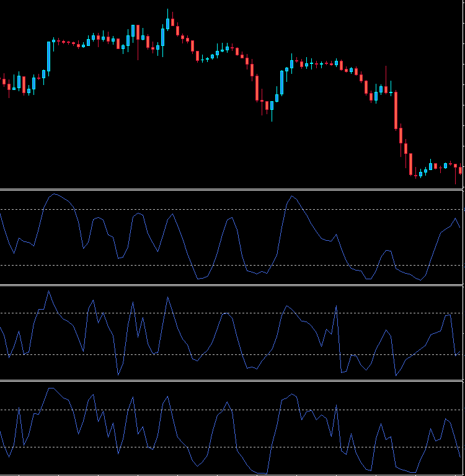Click lower dashed level in second indicator pane
The width and height of the screenshot is (465, 476).
231,354
